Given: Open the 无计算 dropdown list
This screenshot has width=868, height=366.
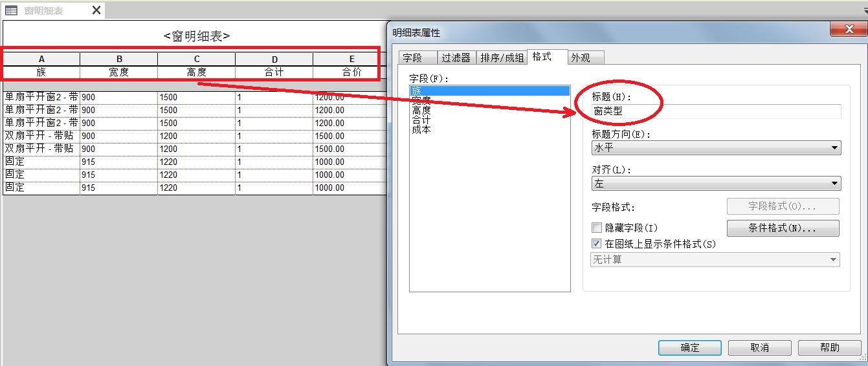Looking at the screenshot, I should [715, 260].
